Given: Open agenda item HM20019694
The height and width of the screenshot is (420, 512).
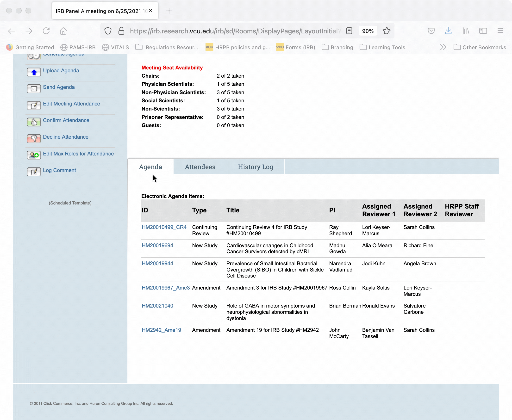Looking at the screenshot, I should coord(157,245).
